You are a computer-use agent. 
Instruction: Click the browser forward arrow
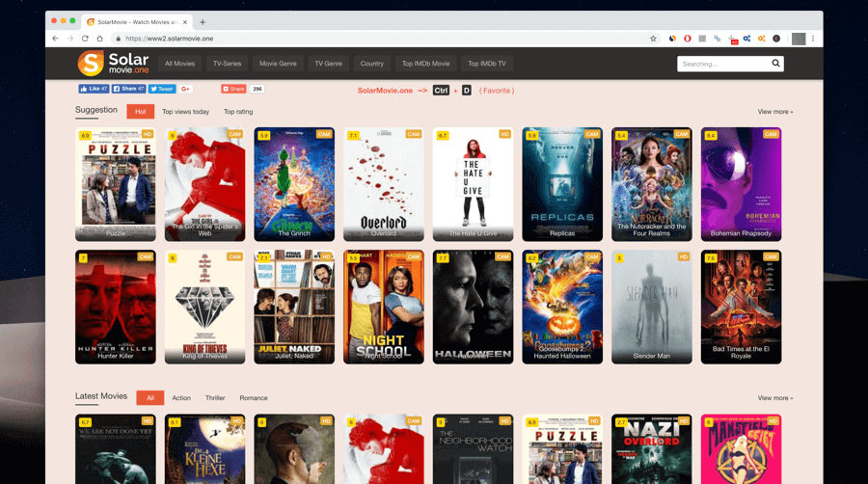click(70, 39)
